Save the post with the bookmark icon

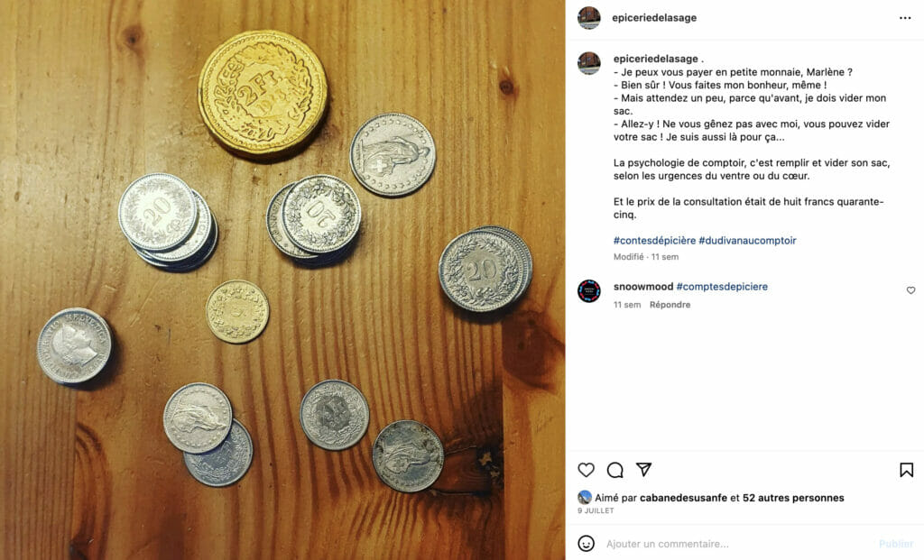point(906,470)
